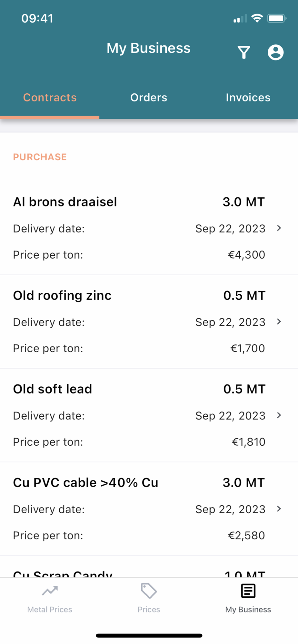Expand Old soft lead contract chevron

click(279, 415)
